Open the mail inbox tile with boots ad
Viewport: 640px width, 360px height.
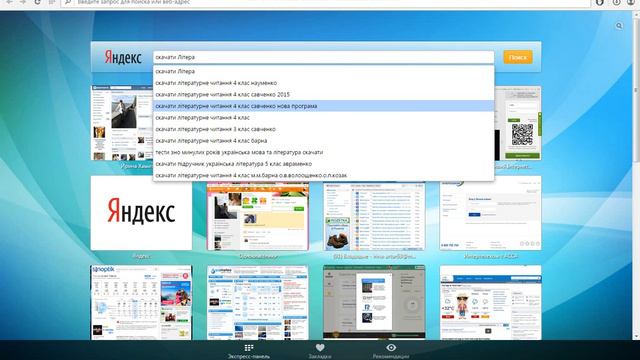coord(374,216)
